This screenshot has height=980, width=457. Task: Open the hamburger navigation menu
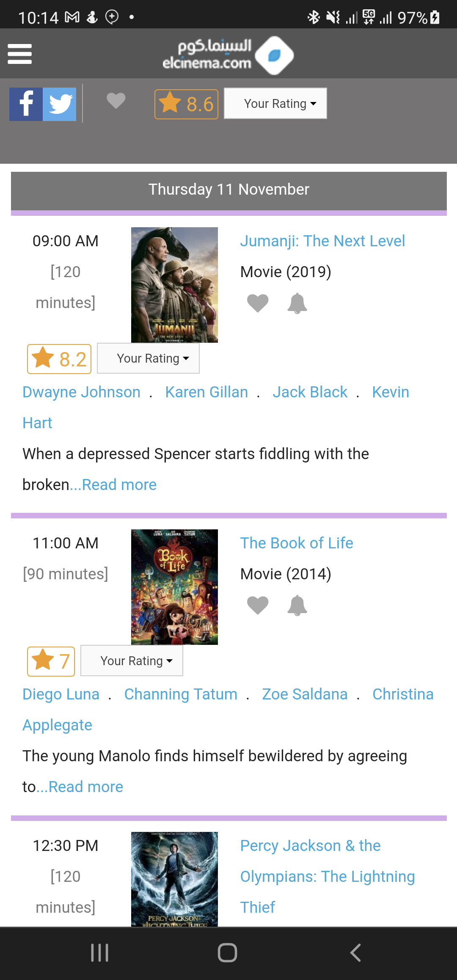pyautogui.click(x=19, y=54)
